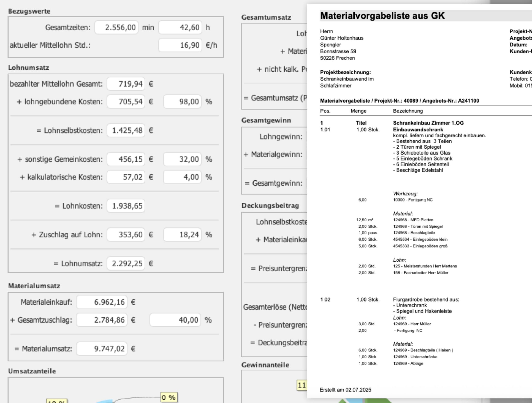
Task: Click the line 10300 - Fertigung NC
Action: click(x=413, y=200)
